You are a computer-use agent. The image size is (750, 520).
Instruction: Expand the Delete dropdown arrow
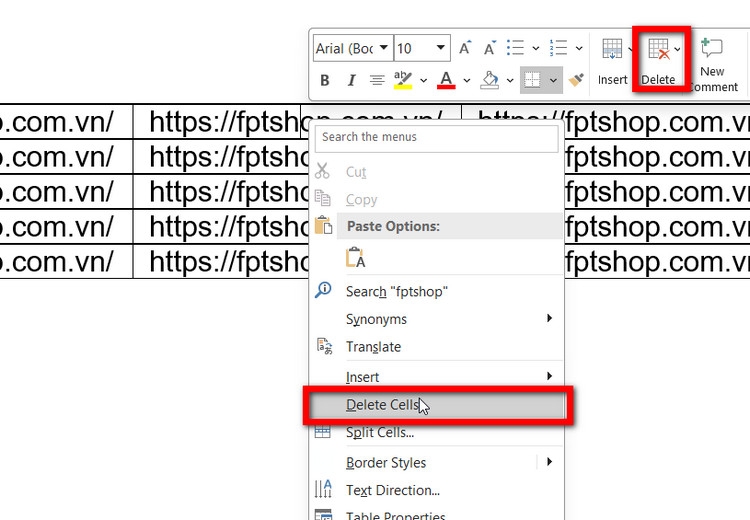pos(677,49)
